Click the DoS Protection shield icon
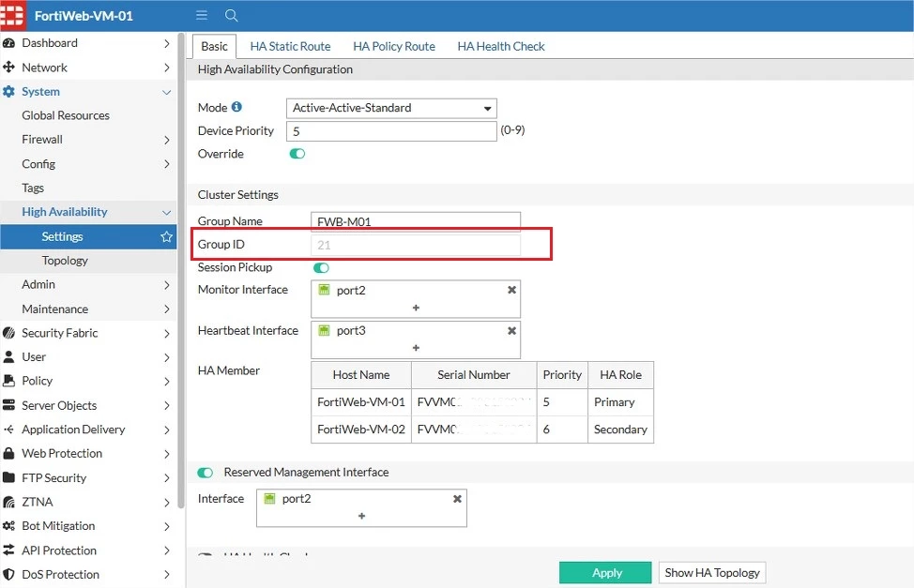Screen dimensions: 914x588 8,574
